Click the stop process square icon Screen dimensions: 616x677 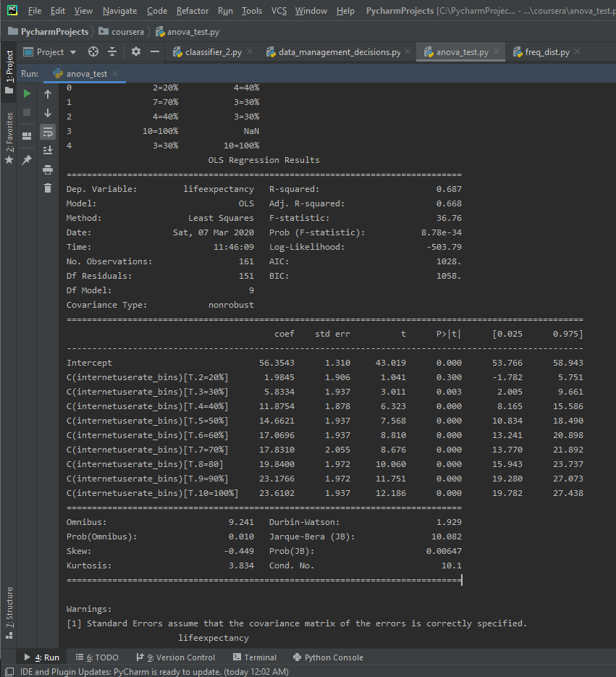pyautogui.click(x=28, y=112)
